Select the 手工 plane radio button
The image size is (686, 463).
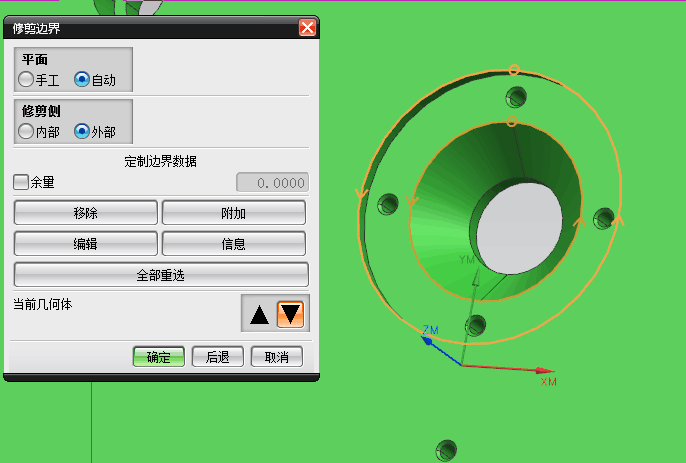click(26, 80)
